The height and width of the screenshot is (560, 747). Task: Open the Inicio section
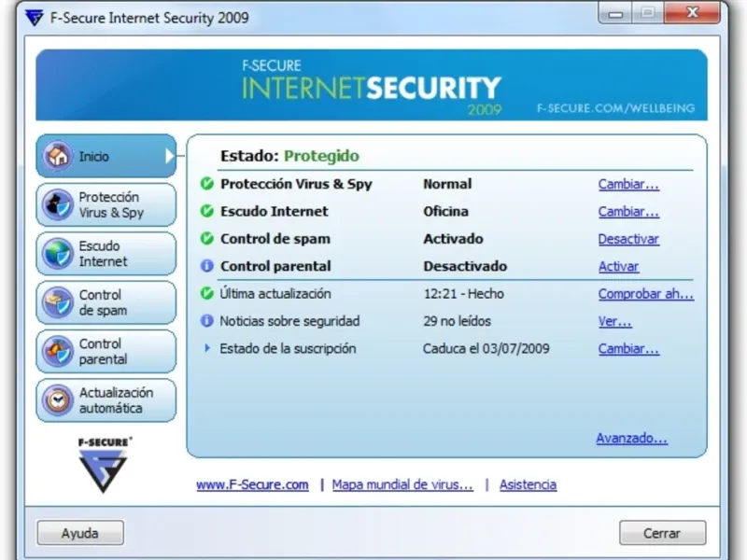click(x=106, y=156)
